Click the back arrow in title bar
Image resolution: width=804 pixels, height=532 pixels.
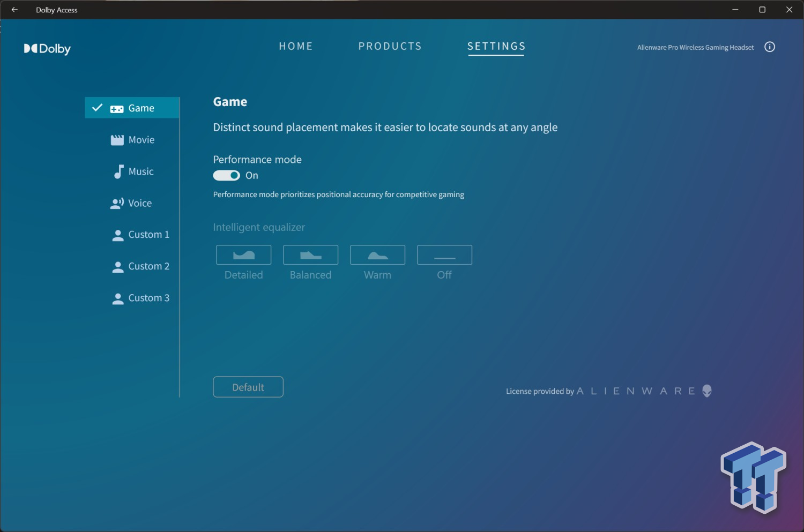pyautogui.click(x=14, y=10)
